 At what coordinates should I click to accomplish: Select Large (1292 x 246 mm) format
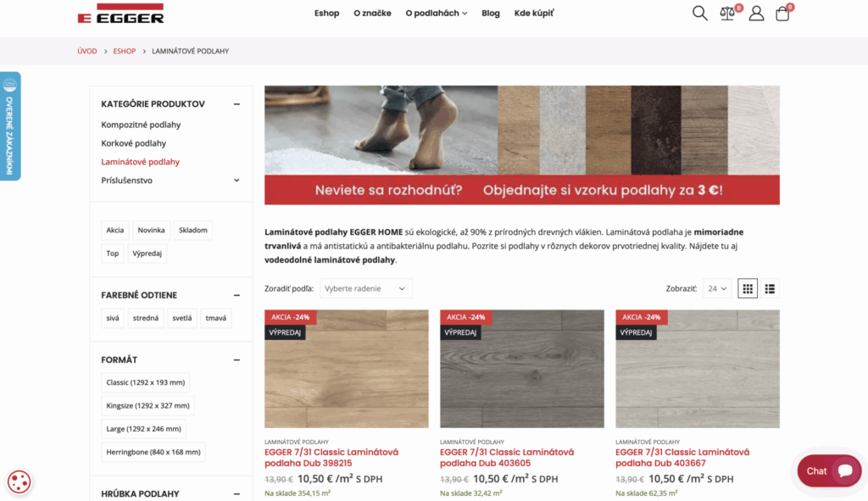click(x=143, y=429)
